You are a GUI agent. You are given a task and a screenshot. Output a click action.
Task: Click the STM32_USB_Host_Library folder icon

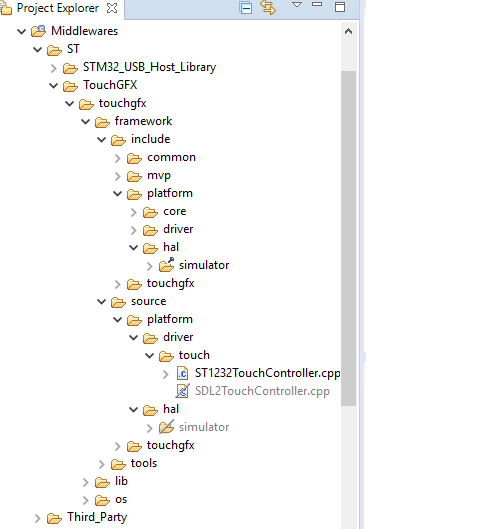click(x=70, y=68)
